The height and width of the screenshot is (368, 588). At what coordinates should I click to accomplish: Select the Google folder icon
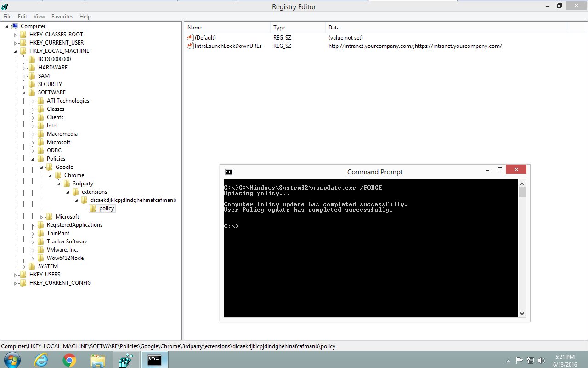pos(49,167)
